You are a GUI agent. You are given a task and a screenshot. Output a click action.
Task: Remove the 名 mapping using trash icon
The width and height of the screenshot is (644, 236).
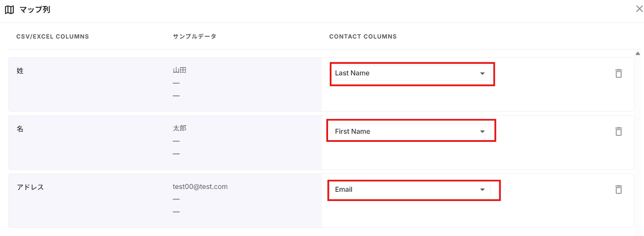pyautogui.click(x=619, y=131)
